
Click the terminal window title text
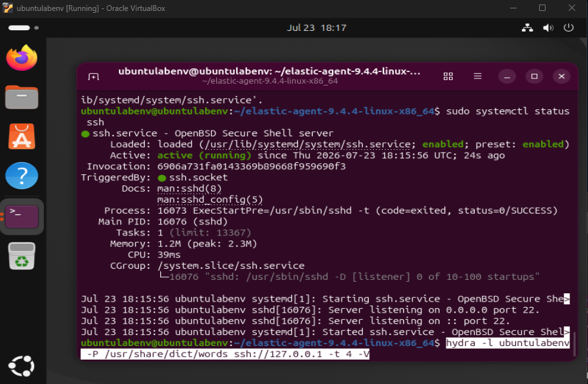pos(270,71)
